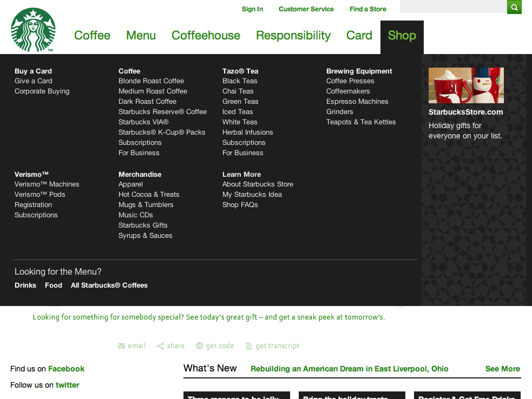
Task: Open Starbucks Reserve® Coffee
Action: 162,112
